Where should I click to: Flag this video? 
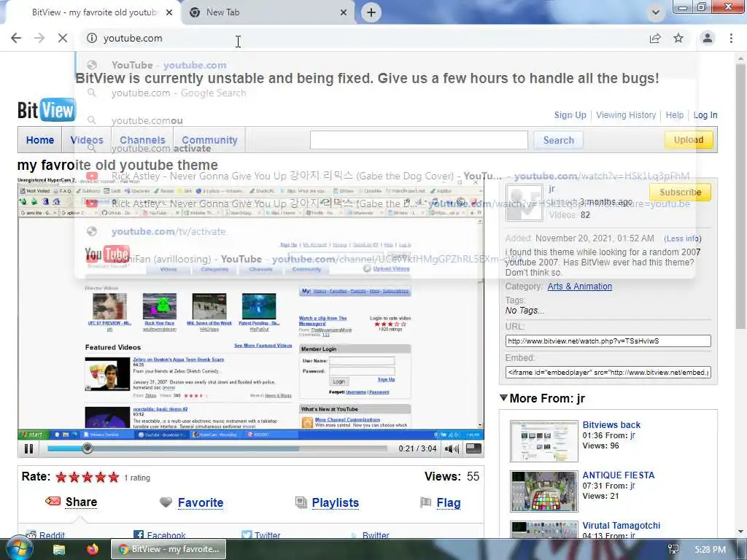coord(449,502)
